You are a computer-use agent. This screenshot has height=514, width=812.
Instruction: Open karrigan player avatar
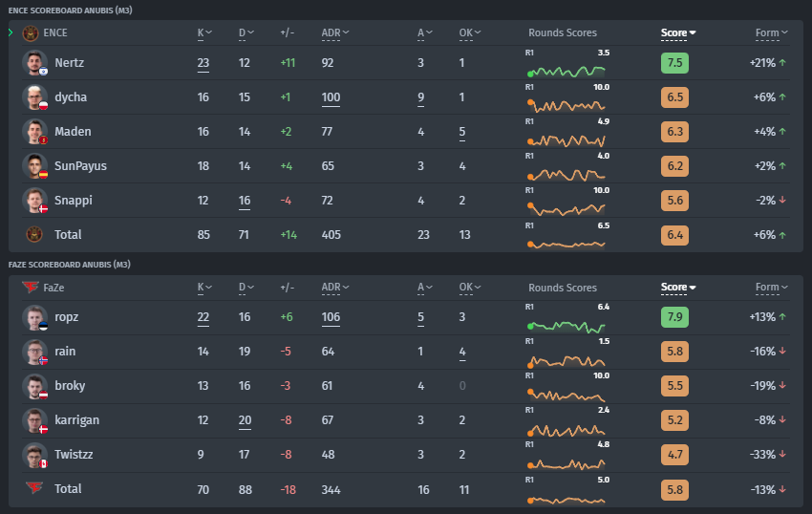(x=35, y=420)
